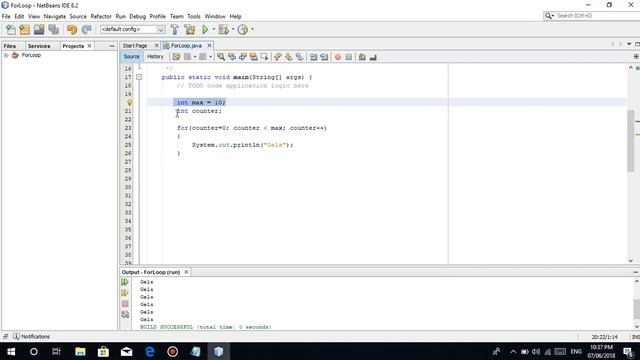Rerun with different parameters in Output
The height and width of the screenshot is (360, 640).
click(125, 293)
